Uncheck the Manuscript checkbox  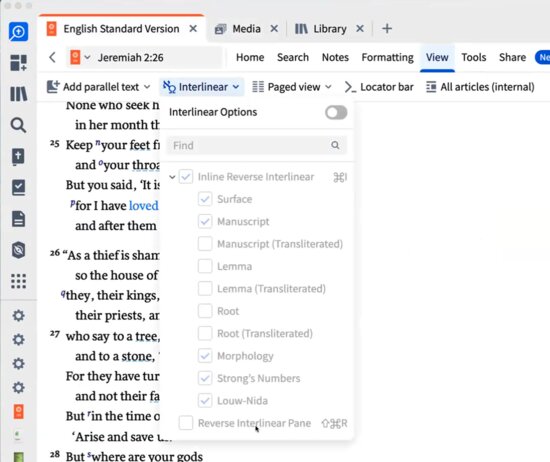point(205,221)
